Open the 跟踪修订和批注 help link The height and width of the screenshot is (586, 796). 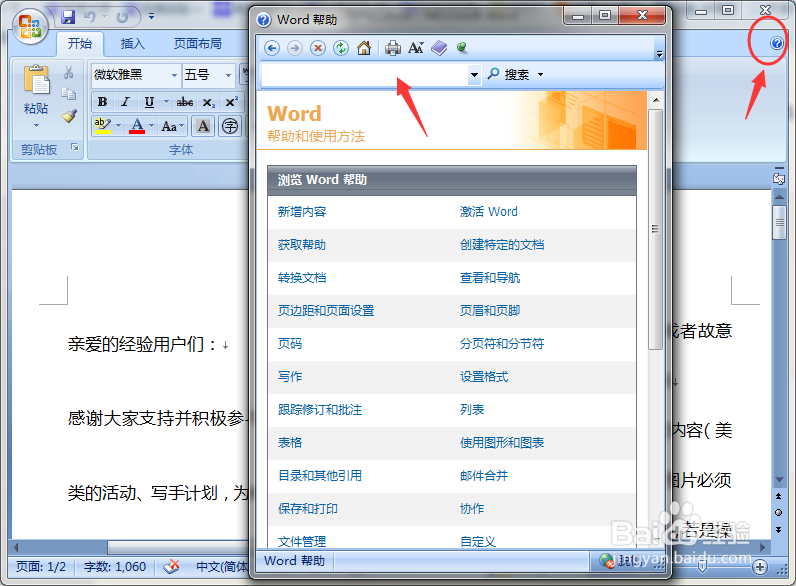tap(320, 410)
